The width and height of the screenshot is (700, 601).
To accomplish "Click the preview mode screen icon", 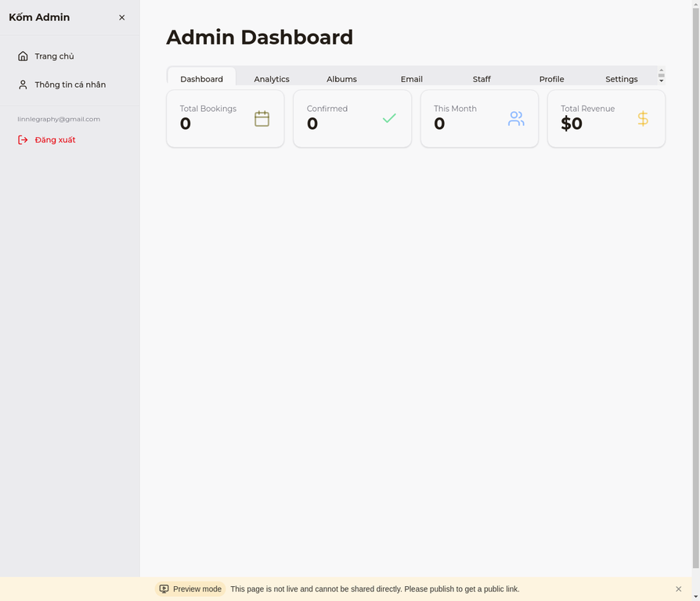I will point(164,589).
